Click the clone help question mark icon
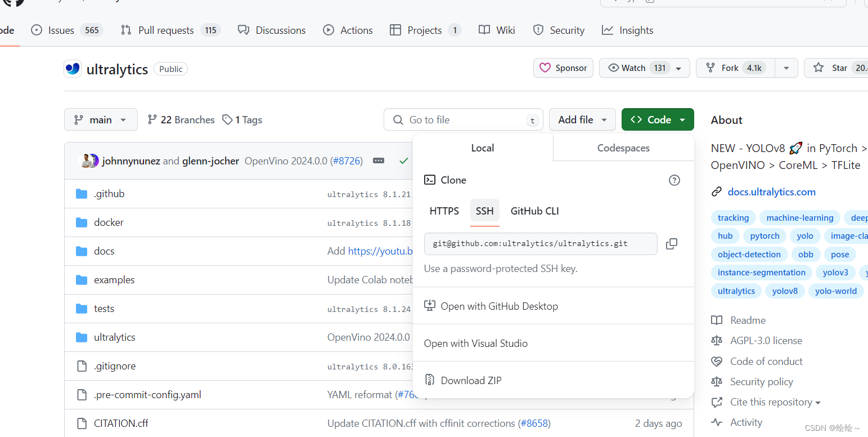Screen dimensions: 868x437 pyautogui.click(x=674, y=180)
